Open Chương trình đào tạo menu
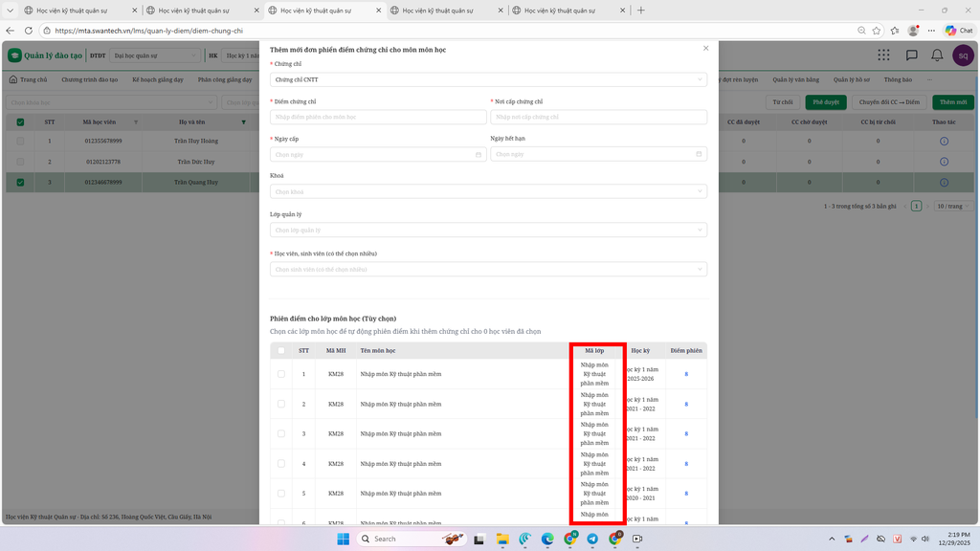980x551 pixels. pyautogui.click(x=89, y=80)
